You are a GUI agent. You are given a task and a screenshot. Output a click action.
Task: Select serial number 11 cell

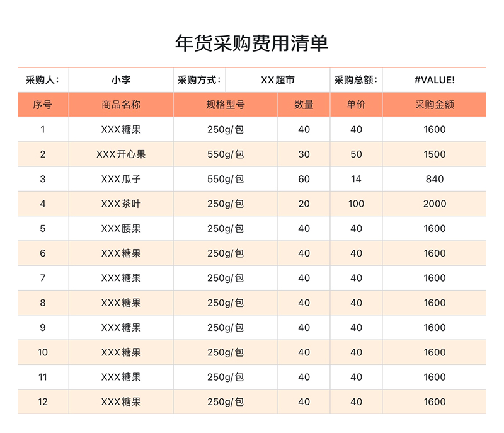[x=43, y=377]
